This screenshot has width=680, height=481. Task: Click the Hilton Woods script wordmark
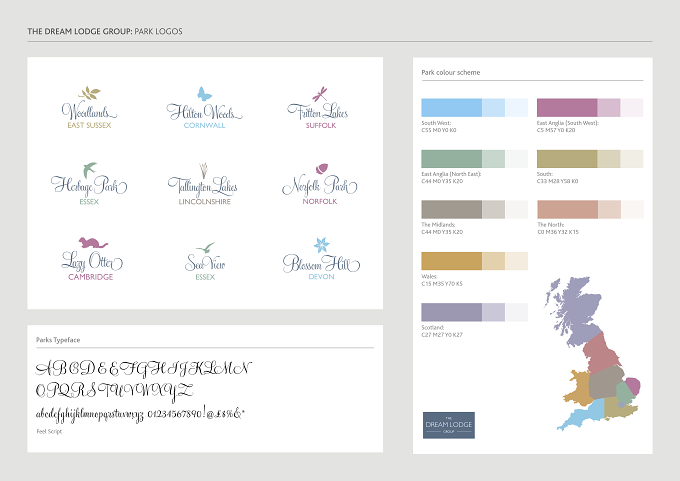click(x=204, y=111)
